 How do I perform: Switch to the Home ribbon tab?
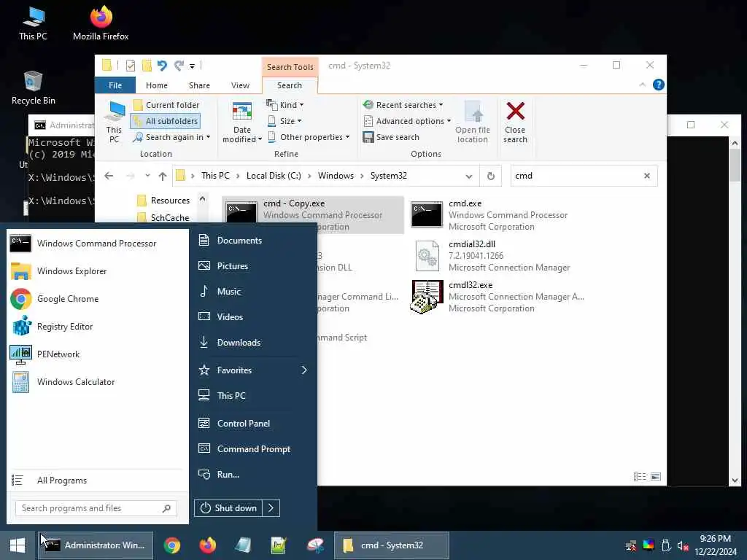click(x=157, y=85)
